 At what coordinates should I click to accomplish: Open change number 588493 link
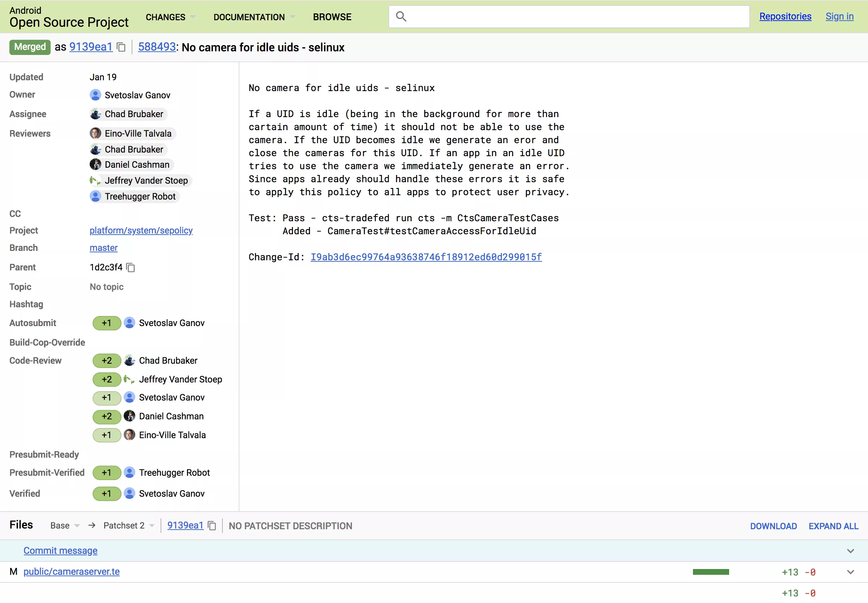pyautogui.click(x=157, y=47)
